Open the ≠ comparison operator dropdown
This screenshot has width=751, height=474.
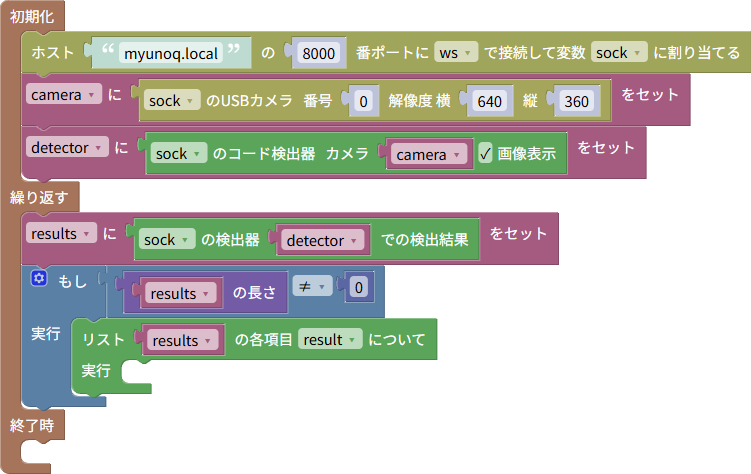[x=312, y=286]
